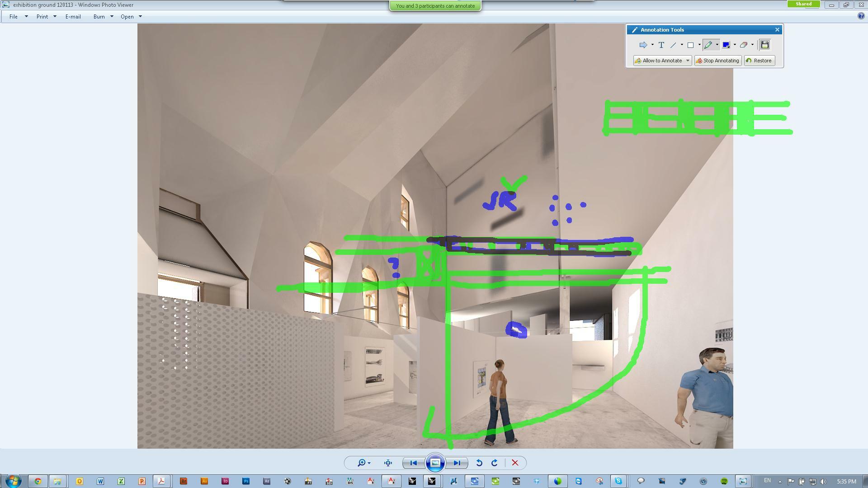Open PowerPoint from the taskbar
This screenshot has width=868, height=488.
[x=142, y=481]
